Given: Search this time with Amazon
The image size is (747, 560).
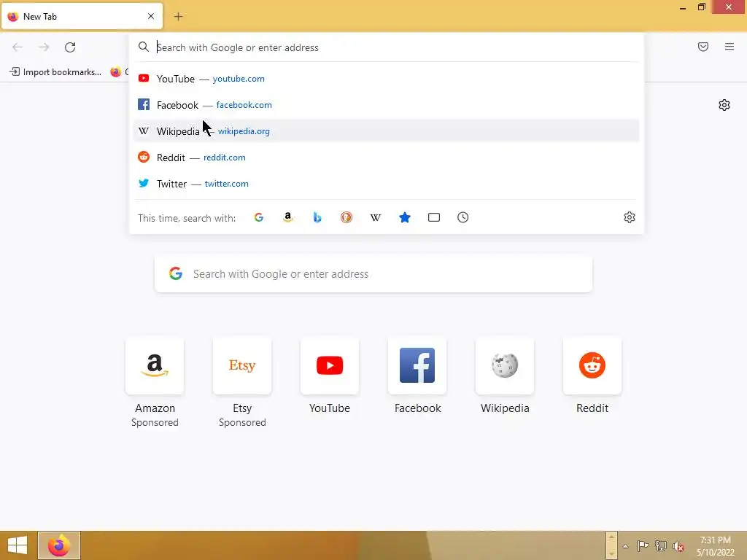Looking at the screenshot, I should click(287, 217).
